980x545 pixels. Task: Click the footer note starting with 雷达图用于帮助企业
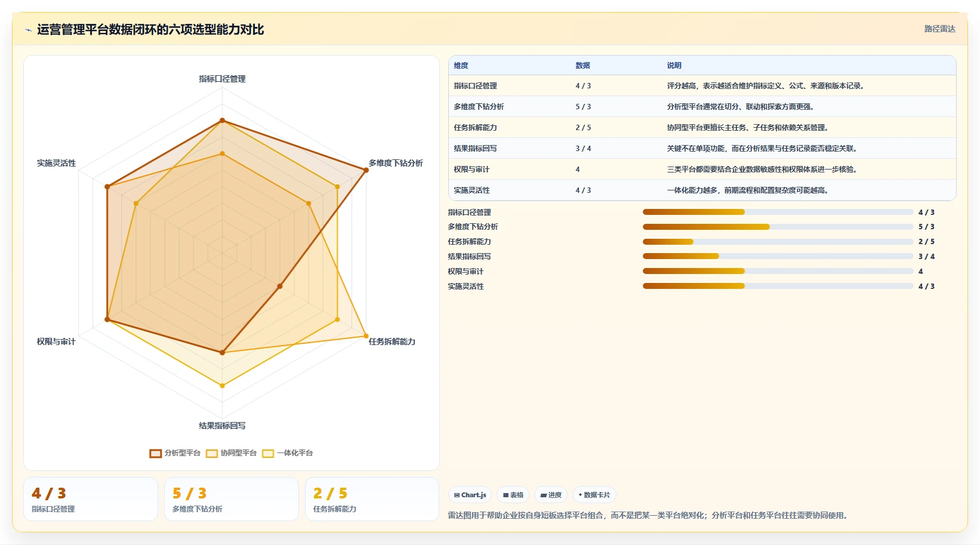click(x=649, y=515)
